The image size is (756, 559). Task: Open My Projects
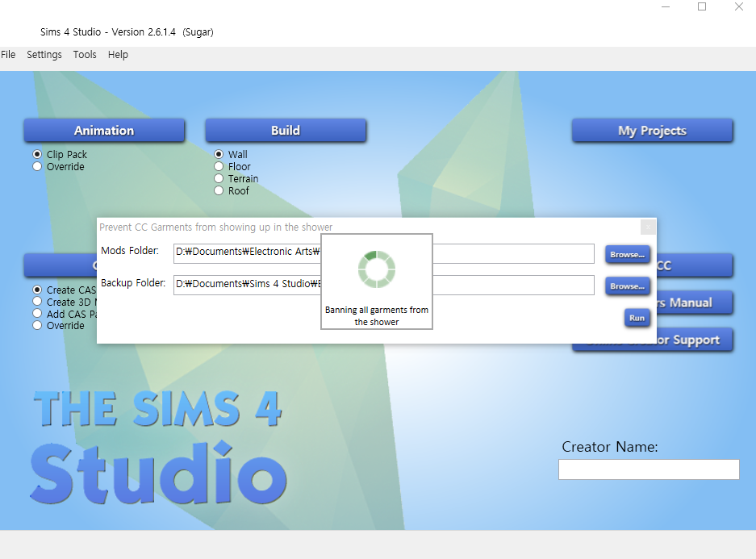653,131
